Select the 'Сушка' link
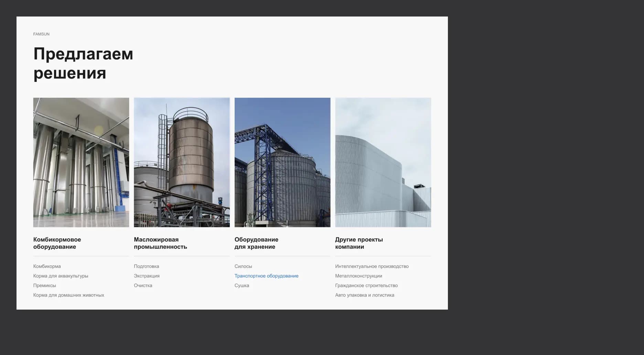Viewport: 644px width, 355px height. [x=242, y=286]
